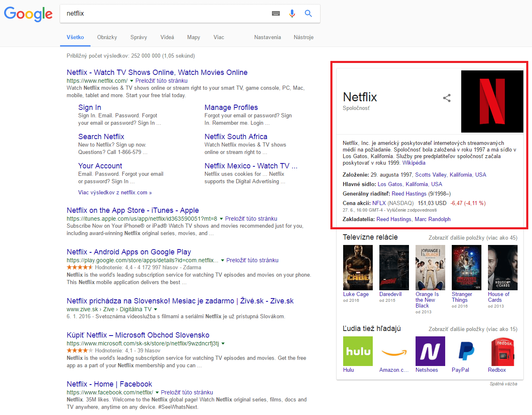Screen dimensions: 532x415
Task: Click Vylúčenie zodpovednosti disclaimer link
Action: (412, 210)
